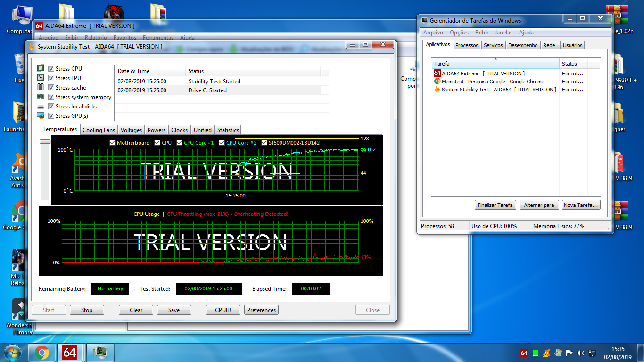Toggle the CPU Core #1 graph checkbox
Image resolution: width=644 pixels, height=362 pixels.
(x=180, y=143)
